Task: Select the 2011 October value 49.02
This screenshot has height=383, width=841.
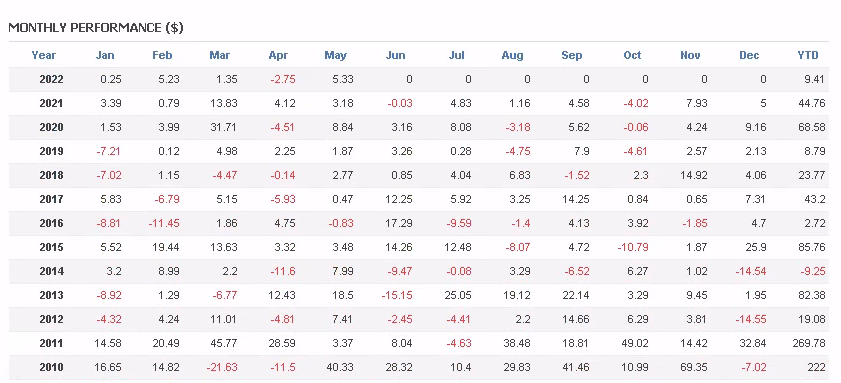Action: pyautogui.click(x=635, y=343)
